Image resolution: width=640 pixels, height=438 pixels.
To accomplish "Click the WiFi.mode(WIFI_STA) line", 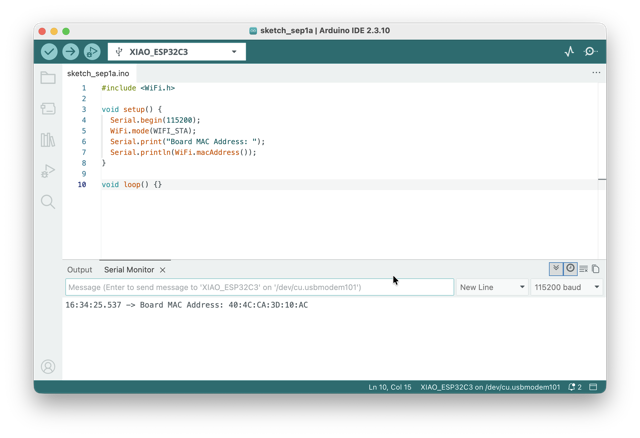I will 153,131.
